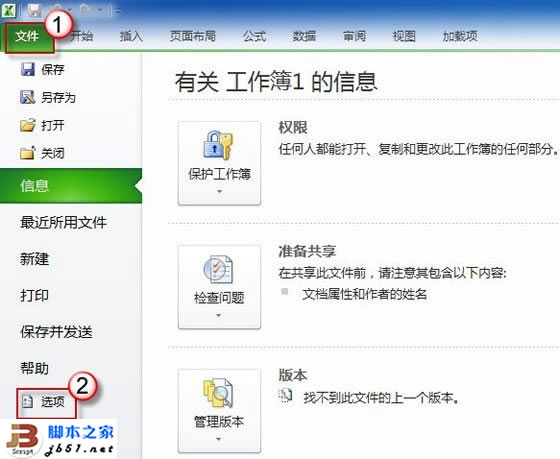The width and height of the screenshot is (560, 459).
Task: Switch to the 视图 ribbon tab
Action: pos(404,36)
